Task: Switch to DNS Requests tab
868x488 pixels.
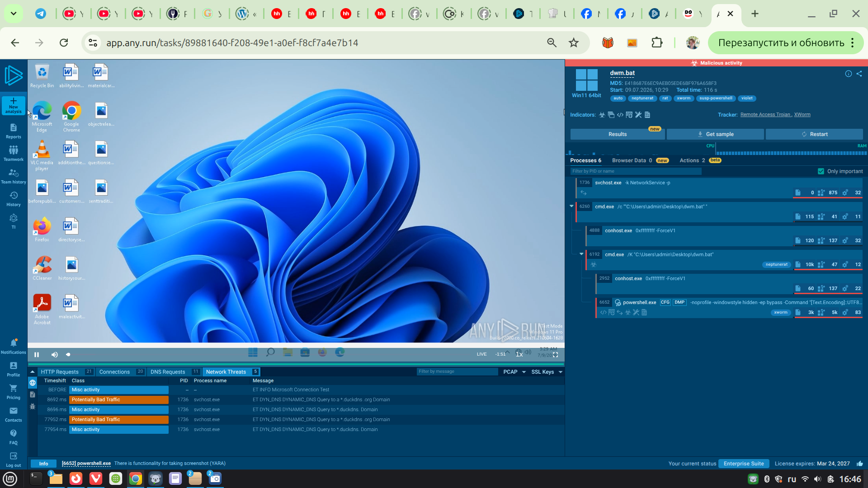Action: click(x=175, y=372)
